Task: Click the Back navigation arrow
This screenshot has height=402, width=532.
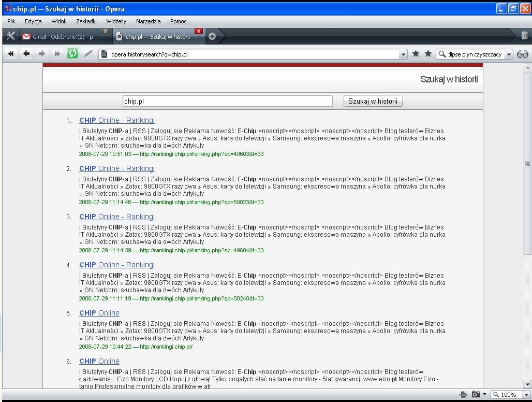Action: pyautogui.click(x=26, y=54)
